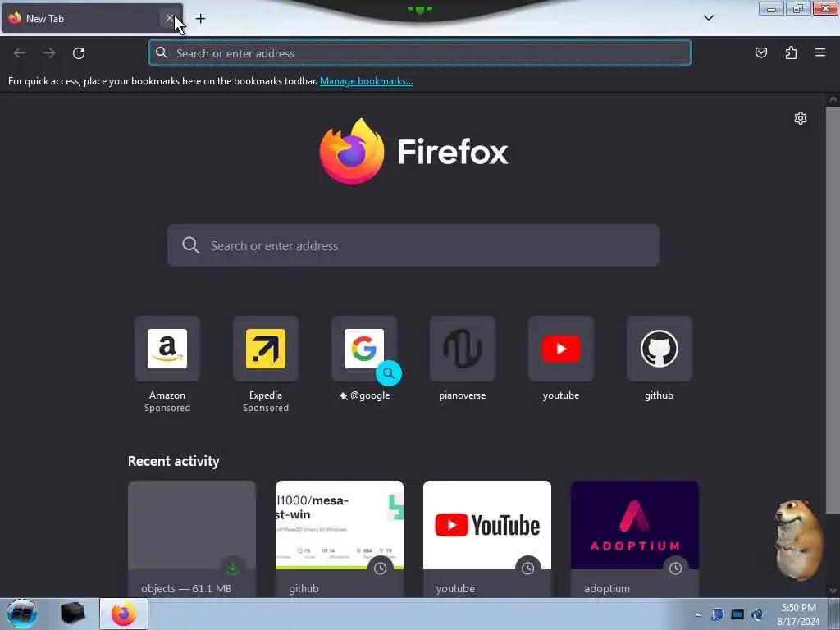Open the Windows Start menu orb
Viewport: 840px width, 630px height.
click(22, 614)
